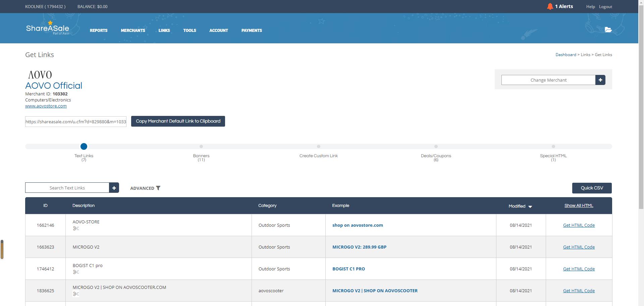Click the Text Links progress dot
644x306 pixels.
(x=84, y=146)
